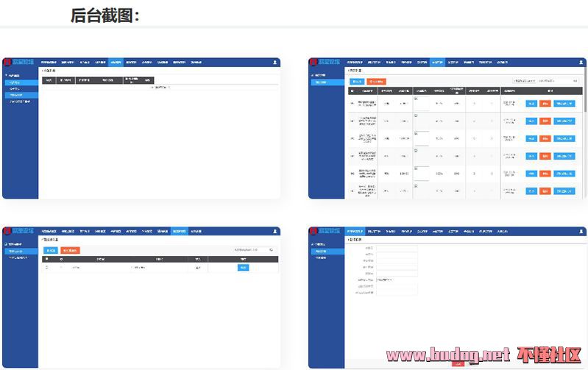Click blue button above bottom-left table

click(51, 250)
